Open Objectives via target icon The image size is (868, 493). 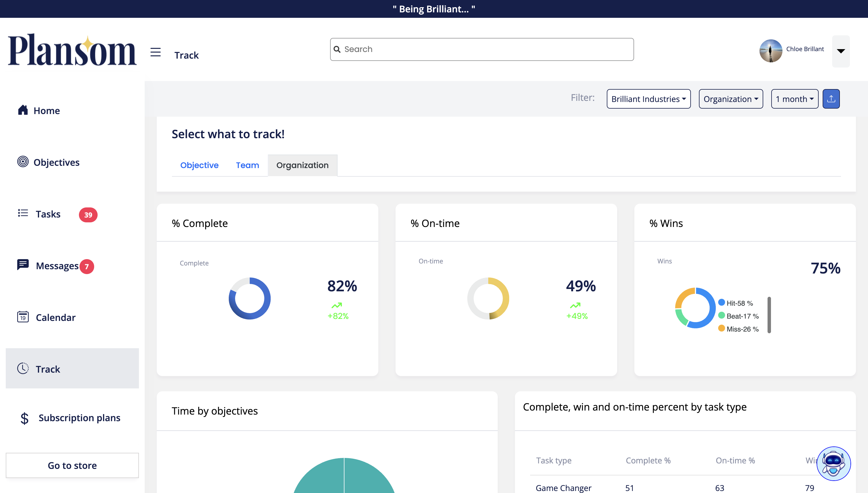point(23,161)
